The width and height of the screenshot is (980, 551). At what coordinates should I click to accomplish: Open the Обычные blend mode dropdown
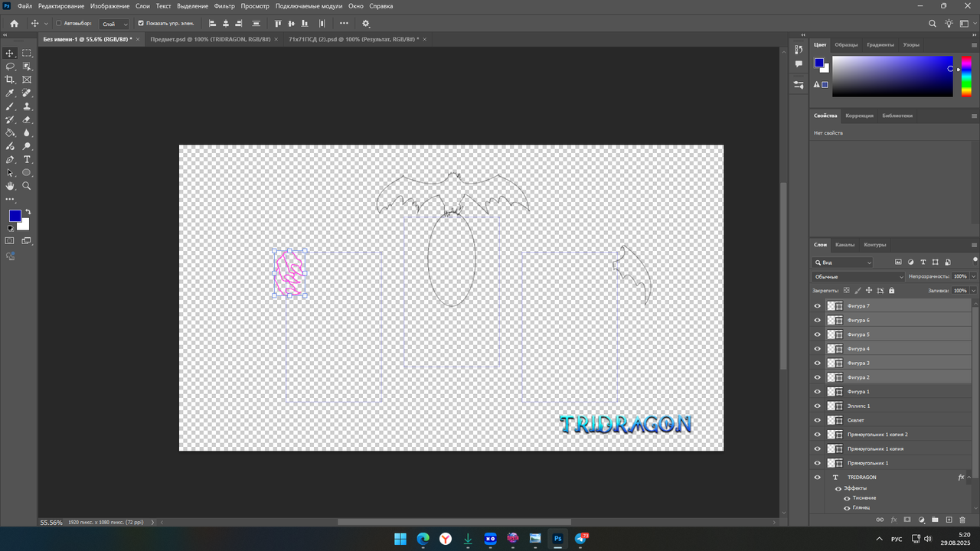(x=858, y=276)
